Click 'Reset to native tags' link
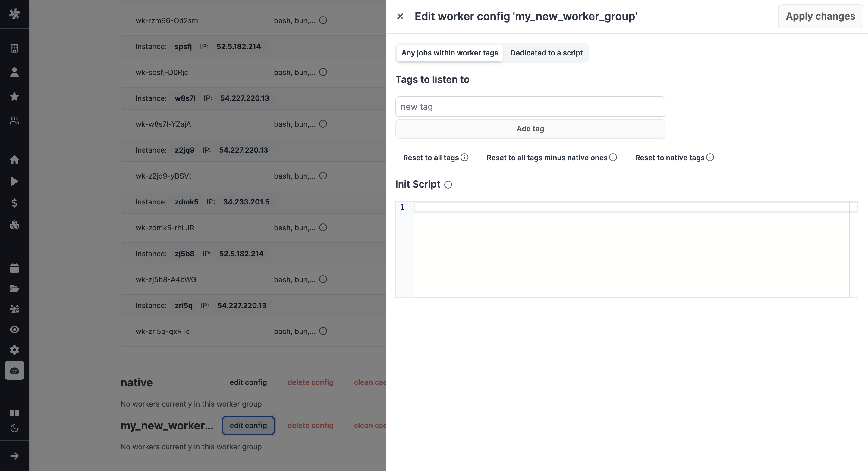868x471 pixels. 670,157
